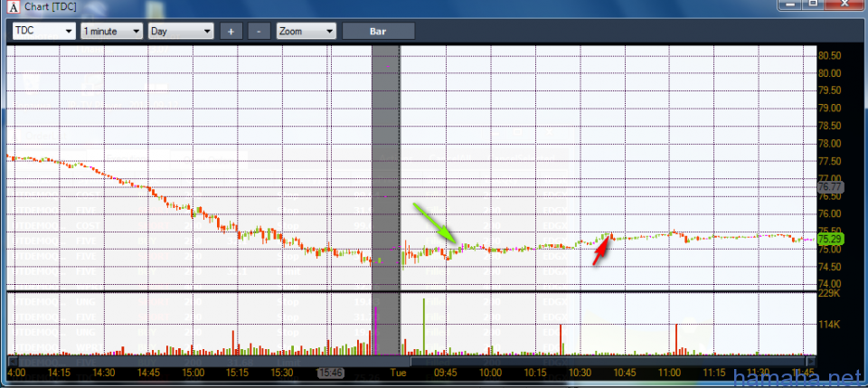Click the 15:46 cursor time tag
Image resolution: width=868 pixels, height=388 pixels.
[x=330, y=373]
